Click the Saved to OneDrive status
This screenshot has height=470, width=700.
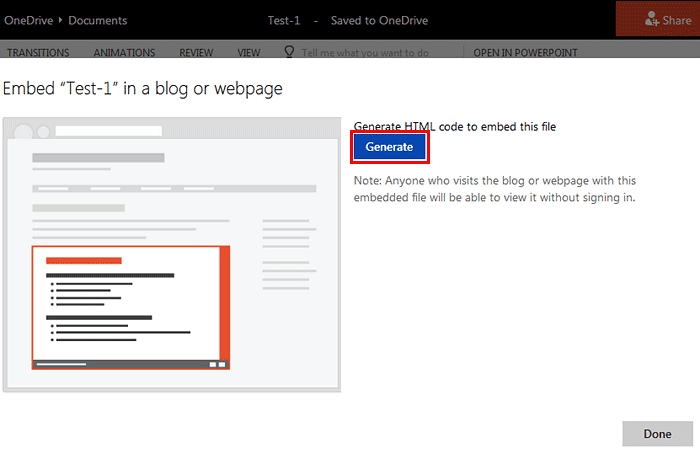[x=379, y=20]
